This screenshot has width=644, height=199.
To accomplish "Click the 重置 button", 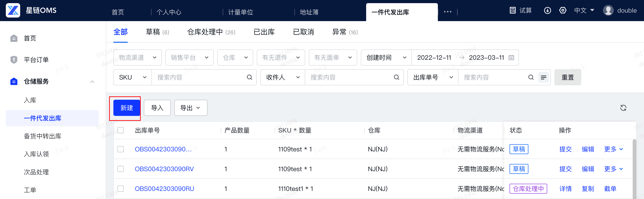I will click(x=568, y=77).
